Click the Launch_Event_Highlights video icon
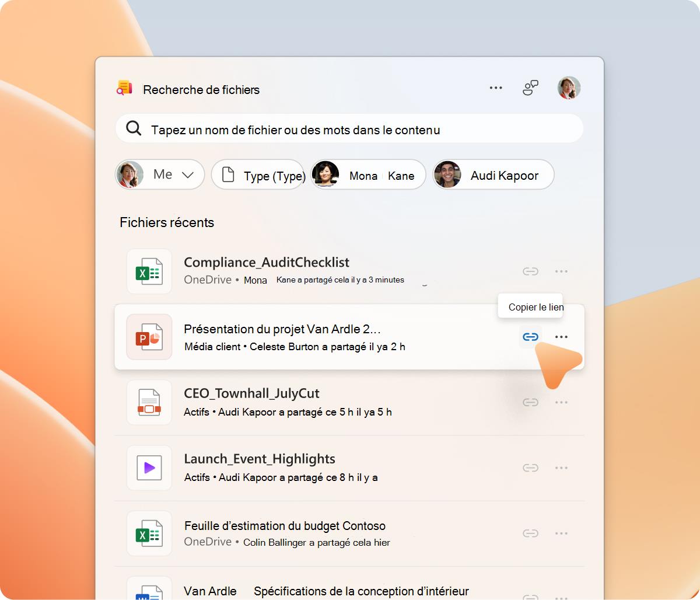700x600 pixels. coord(149,468)
